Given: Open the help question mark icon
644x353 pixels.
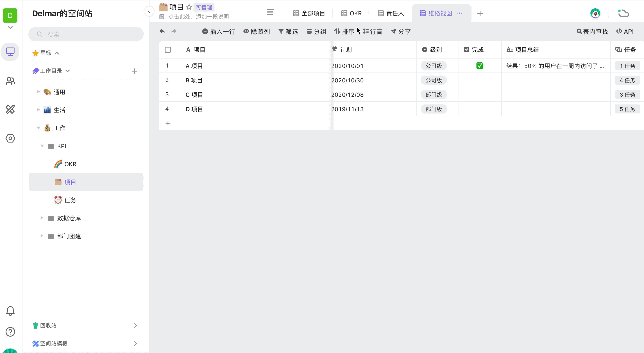Looking at the screenshot, I should (10, 332).
